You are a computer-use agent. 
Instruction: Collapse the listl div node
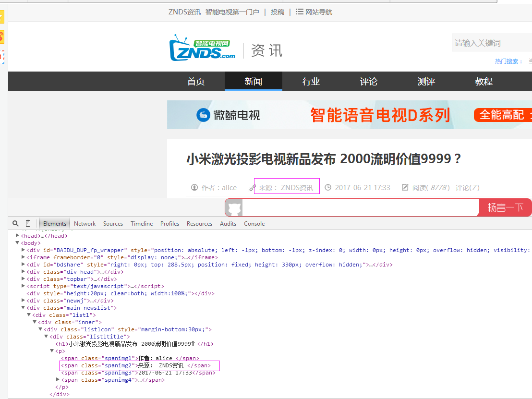pos(29,315)
